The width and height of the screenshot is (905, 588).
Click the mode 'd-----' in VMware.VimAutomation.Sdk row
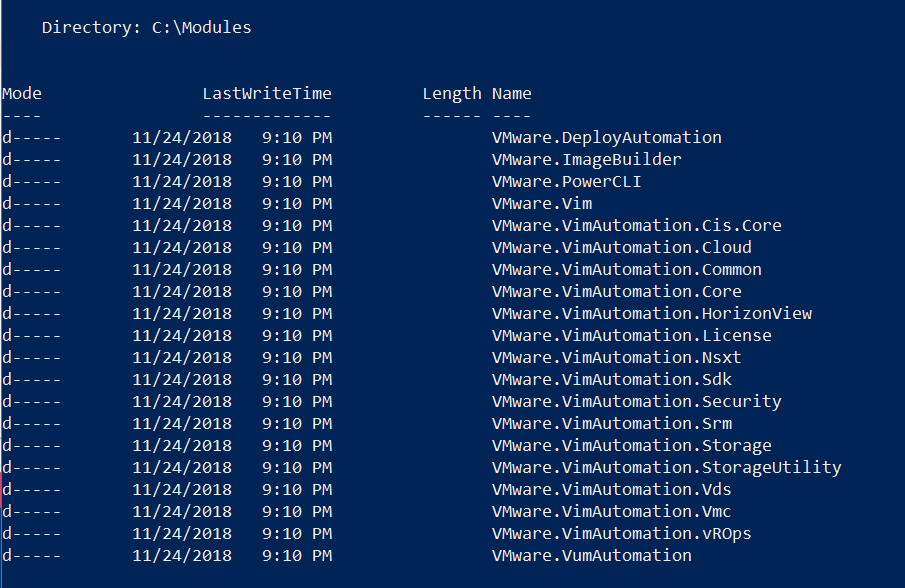31,379
